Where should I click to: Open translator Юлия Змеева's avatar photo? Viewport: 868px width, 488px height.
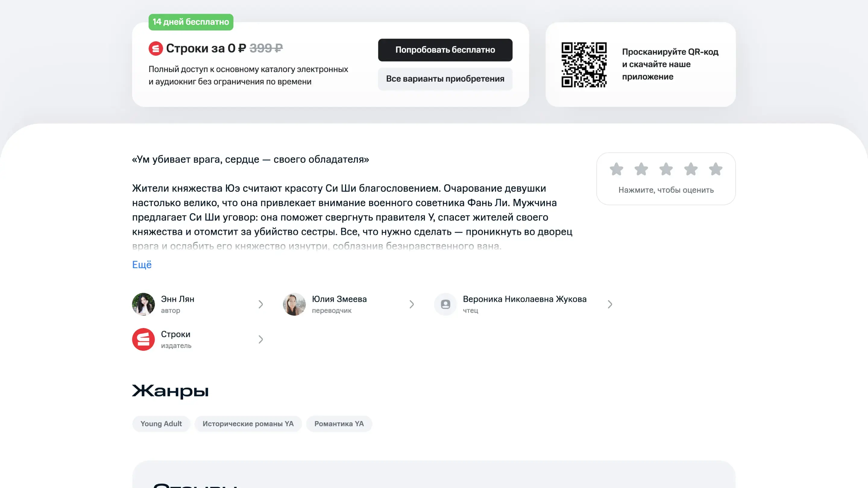pos(294,304)
